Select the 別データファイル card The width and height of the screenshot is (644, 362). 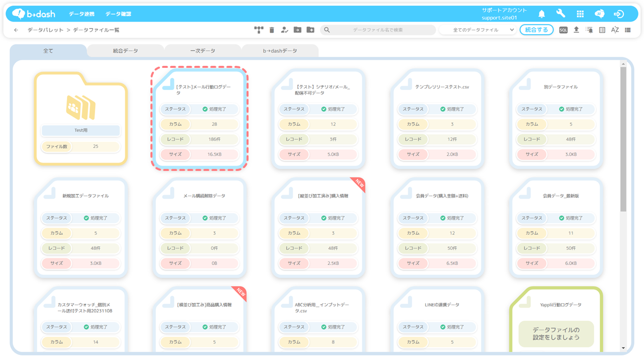pyautogui.click(x=556, y=119)
